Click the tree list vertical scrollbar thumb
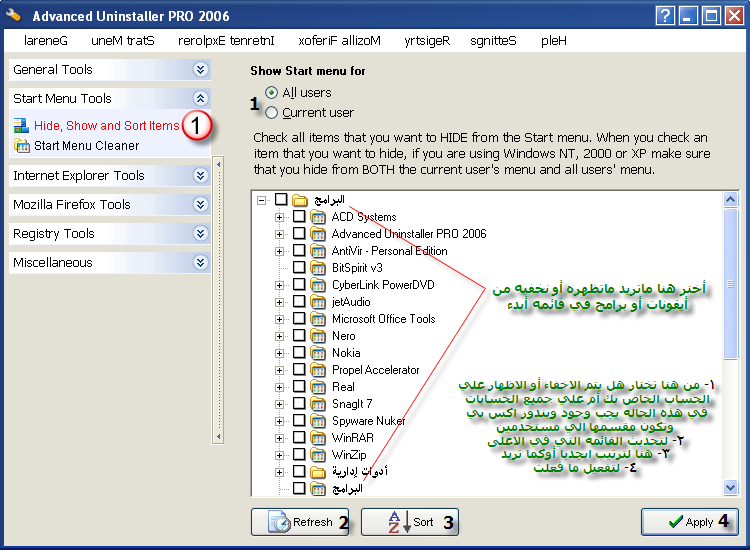Screen dimensions: 750x550 [730, 284]
